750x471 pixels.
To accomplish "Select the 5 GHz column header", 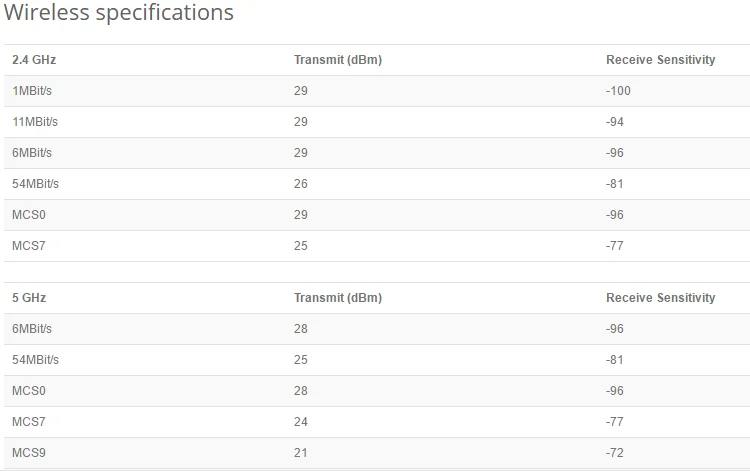I will click(29, 298).
